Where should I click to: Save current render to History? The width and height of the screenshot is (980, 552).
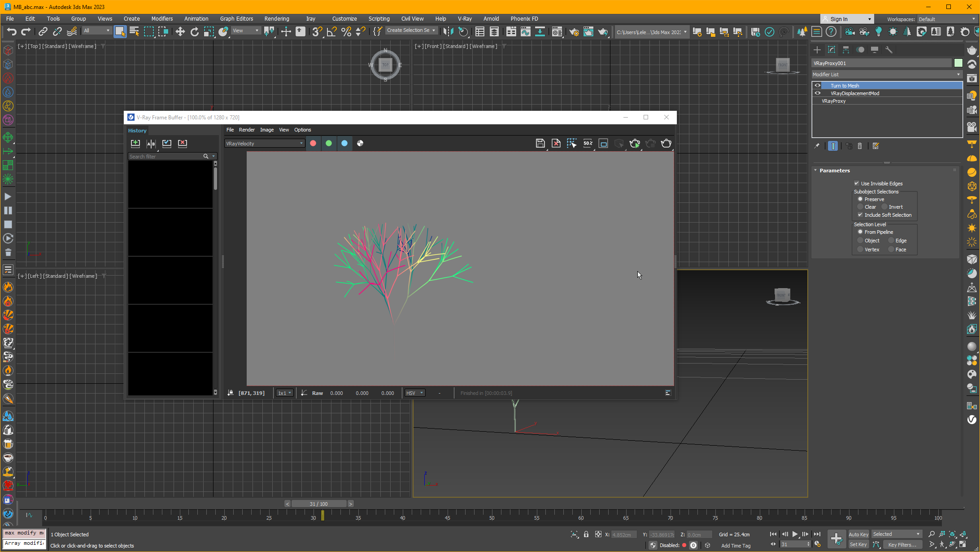(x=135, y=143)
